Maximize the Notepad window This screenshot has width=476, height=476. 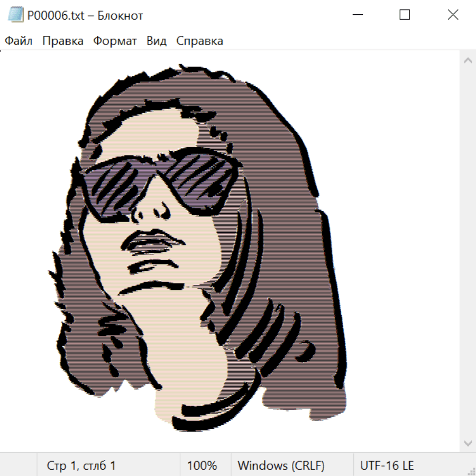[405, 15]
